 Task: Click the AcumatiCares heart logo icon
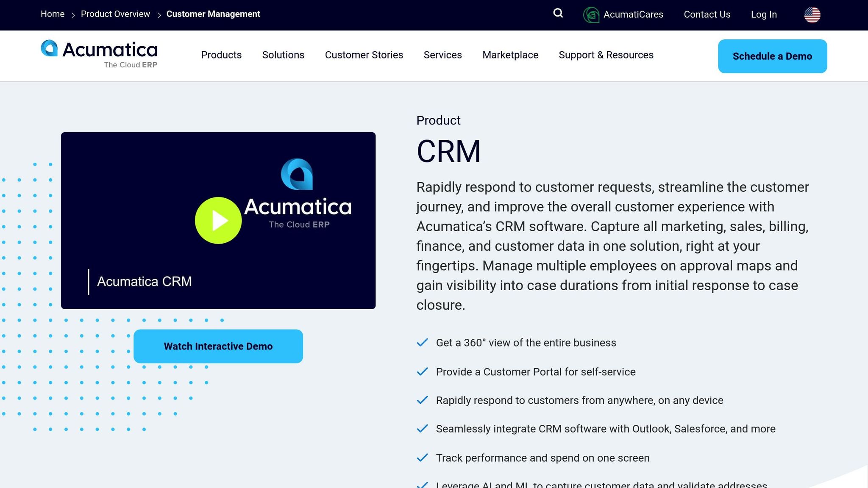(x=591, y=15)
